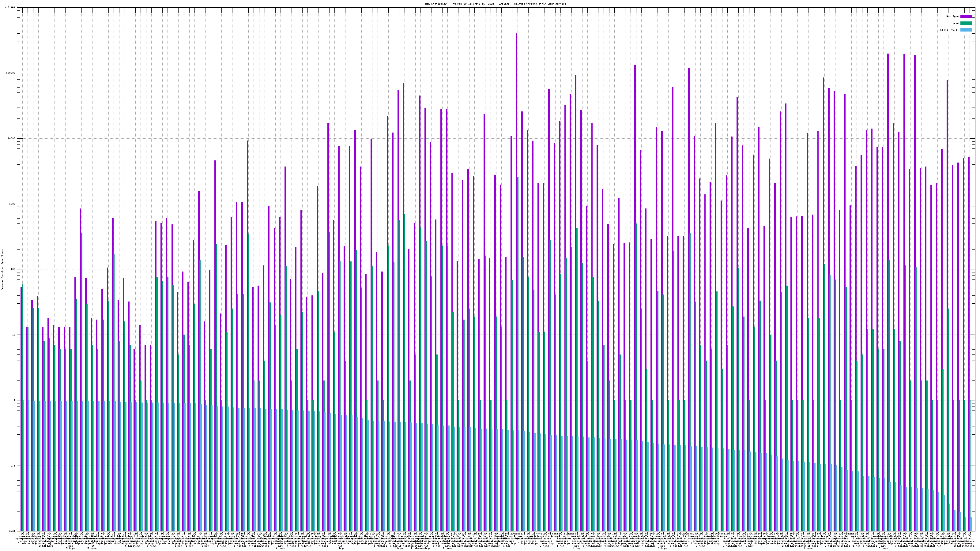Click the 100 y-axis tick label
This screenshot has height=551, width=980.
point(13,269)
